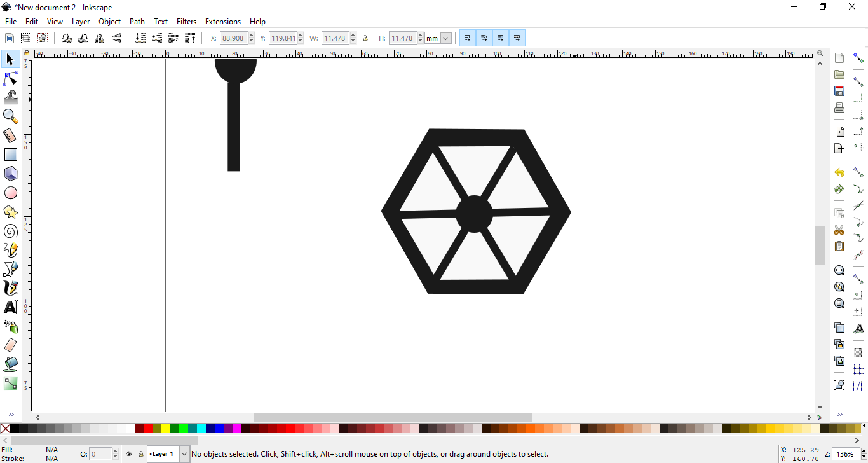Toggle visibility of the current layer
This screenshot has height=463, width=868.
pyautogui.click(x=128, y=453)
